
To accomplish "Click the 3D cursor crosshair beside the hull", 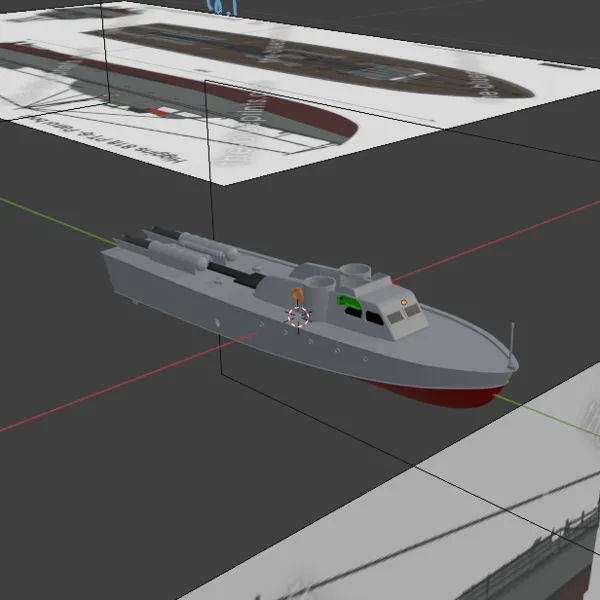I will click(298, 317).
